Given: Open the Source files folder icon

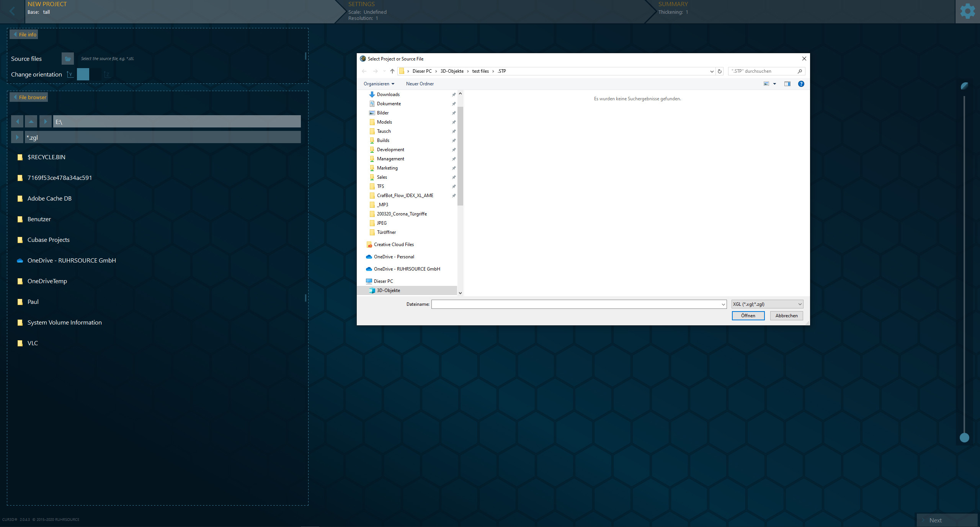Looking at the screenshot, I should (67, 59).
